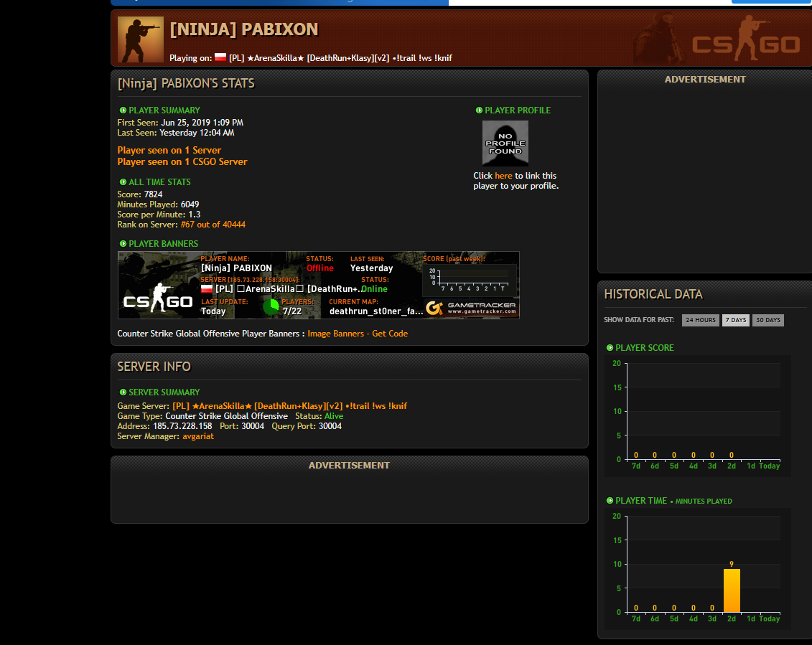
Task: Click green bullet icon beside Server Summary
Action: coord(123,392)
